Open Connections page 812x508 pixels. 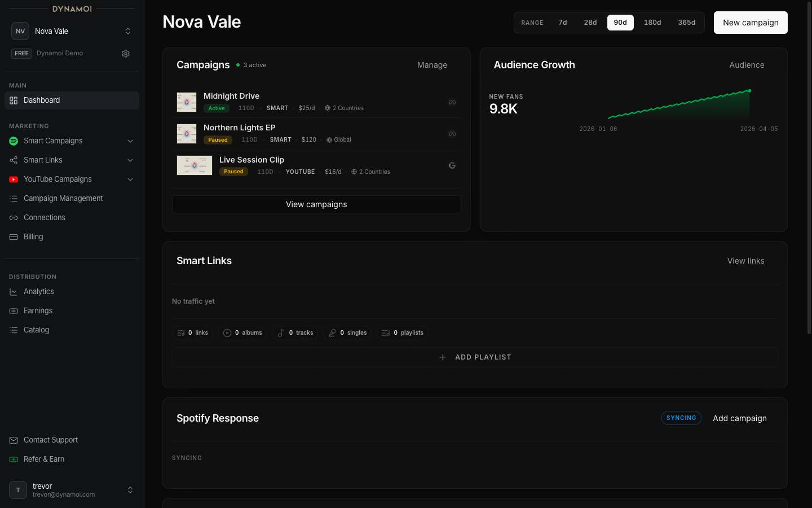click(x=72, y=218)
